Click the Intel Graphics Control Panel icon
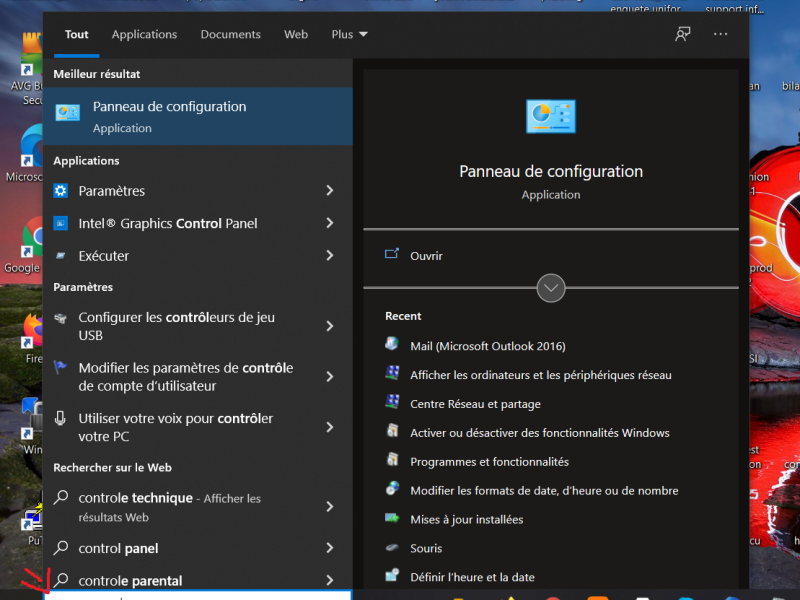 click(61, 223)
